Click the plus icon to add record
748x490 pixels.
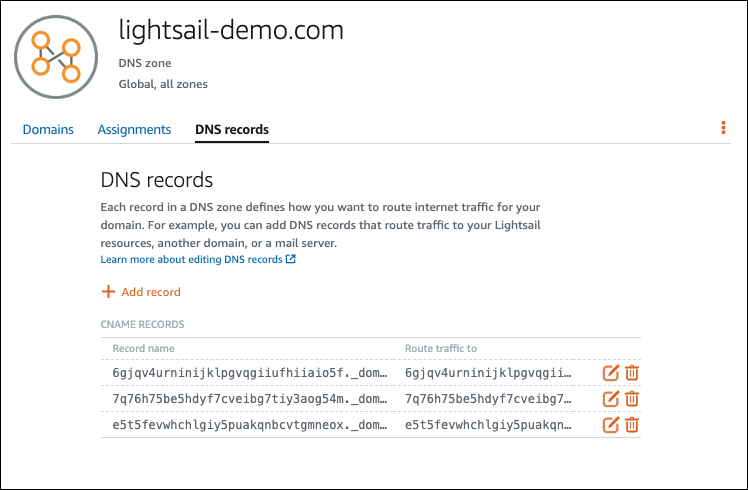pos(108,292)
